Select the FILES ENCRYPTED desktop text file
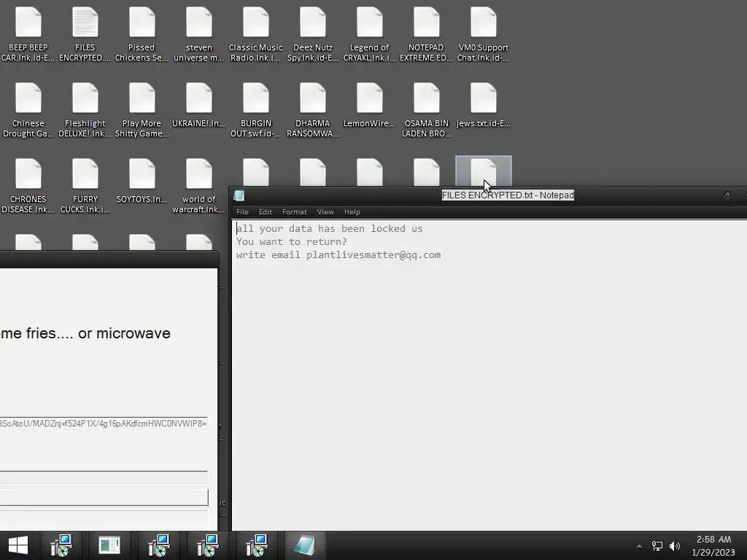747x560 pixels. click(85, 35)
